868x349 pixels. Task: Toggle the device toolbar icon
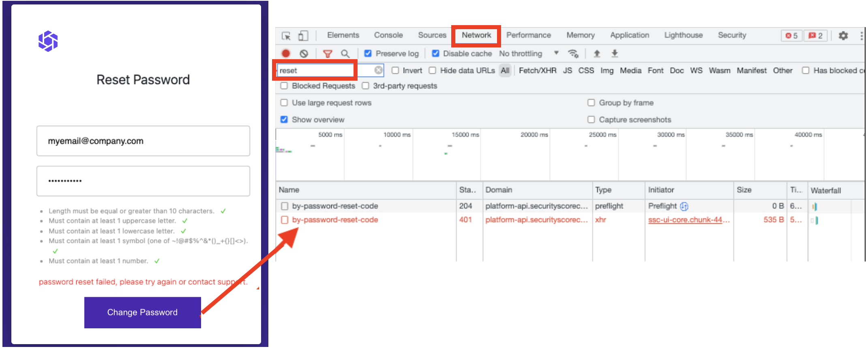click(303, 36)
